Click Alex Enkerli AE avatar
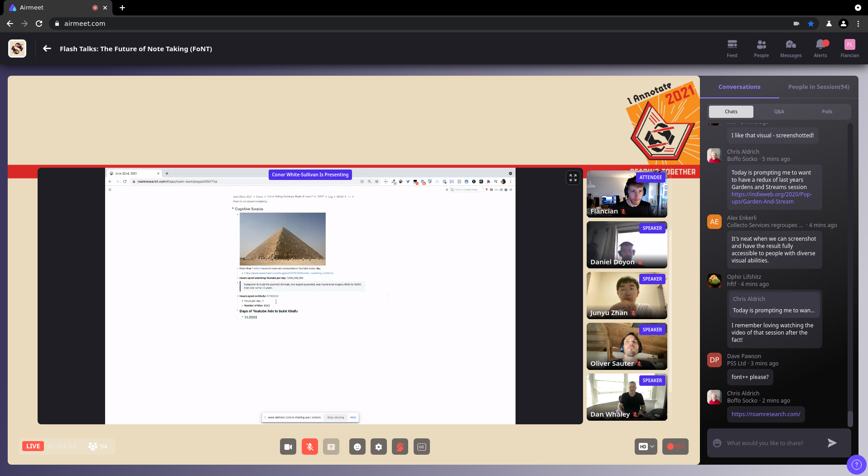The width and height of the screenshot is (868, 476). click(x=714, y=222)
